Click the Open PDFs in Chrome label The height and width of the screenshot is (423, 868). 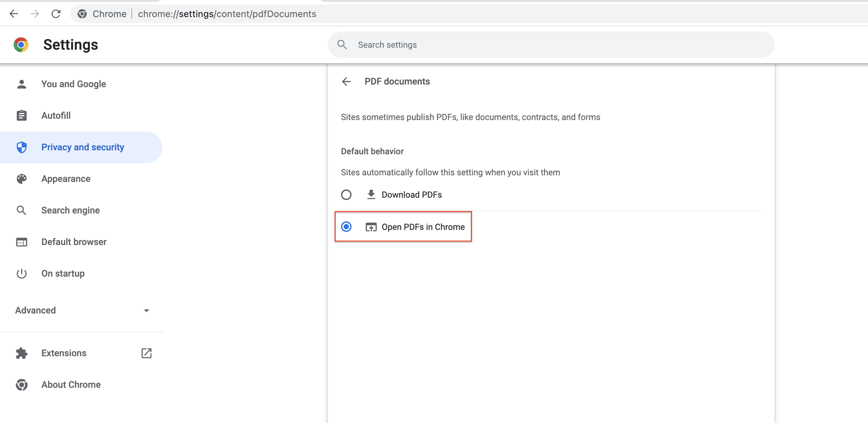point(423,227)
